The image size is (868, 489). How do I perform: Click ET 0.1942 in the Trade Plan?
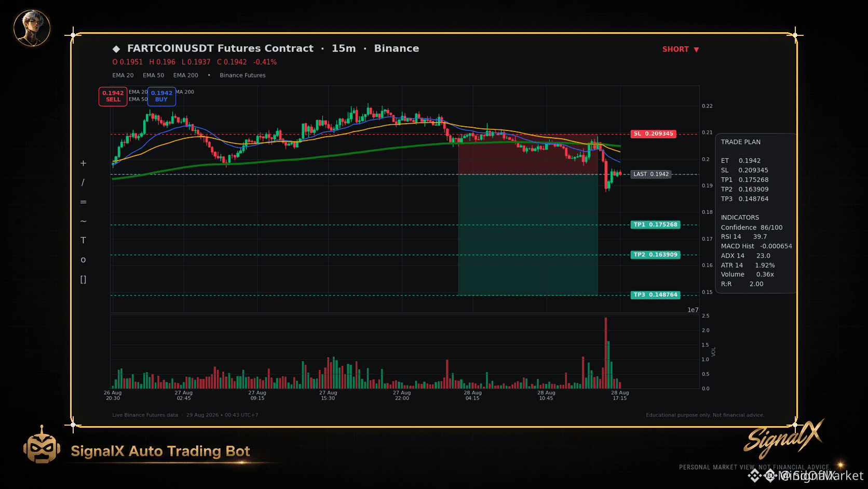pos(741,161)
